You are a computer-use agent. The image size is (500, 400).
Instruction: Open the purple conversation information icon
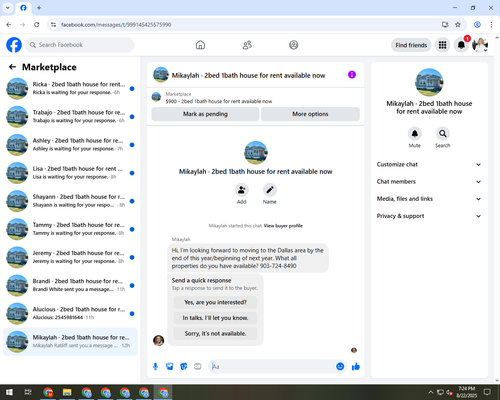point(352,75)
